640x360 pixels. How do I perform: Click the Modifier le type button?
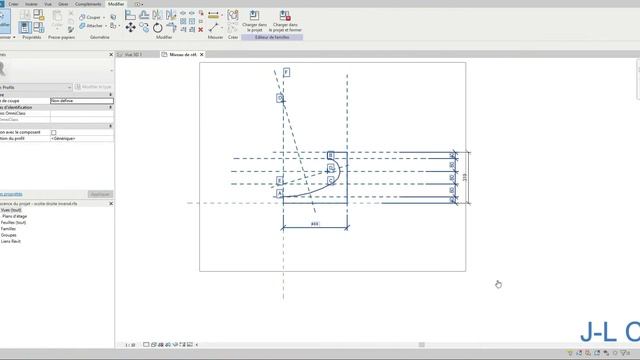point(93,87)
